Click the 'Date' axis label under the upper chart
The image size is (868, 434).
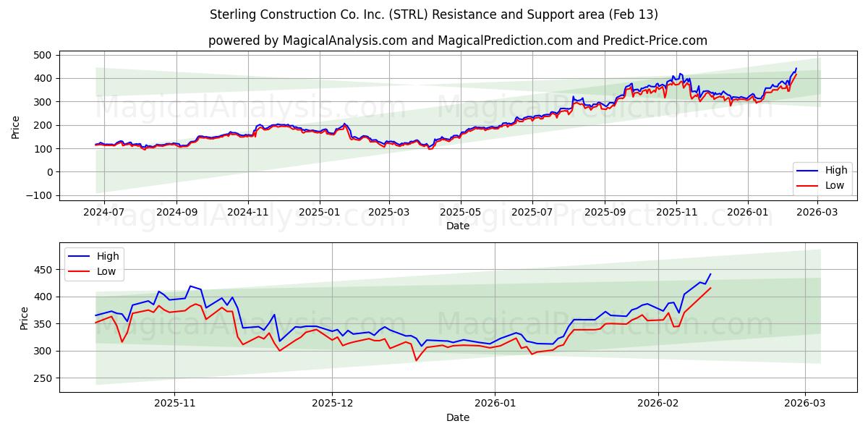458,226
